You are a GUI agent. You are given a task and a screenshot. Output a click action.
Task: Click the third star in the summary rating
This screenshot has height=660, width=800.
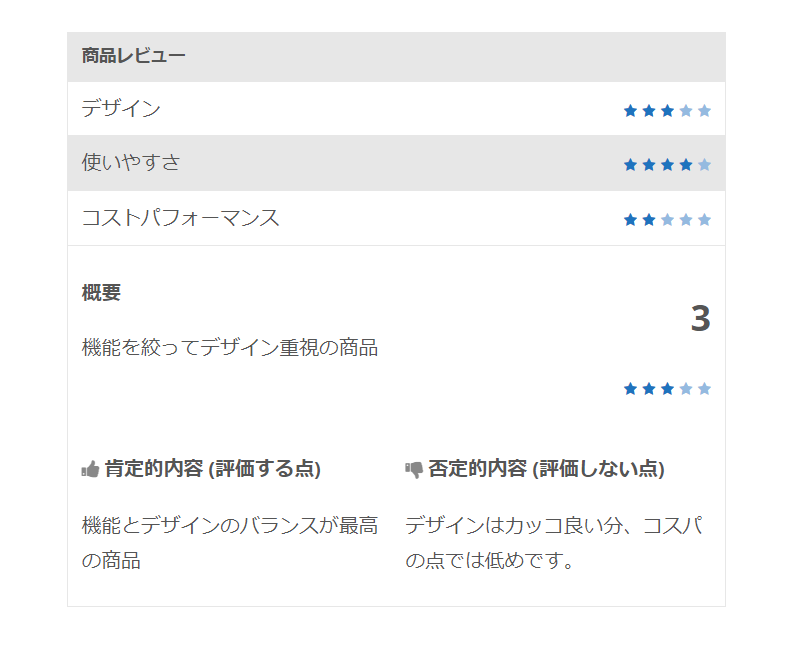[667, 389]
